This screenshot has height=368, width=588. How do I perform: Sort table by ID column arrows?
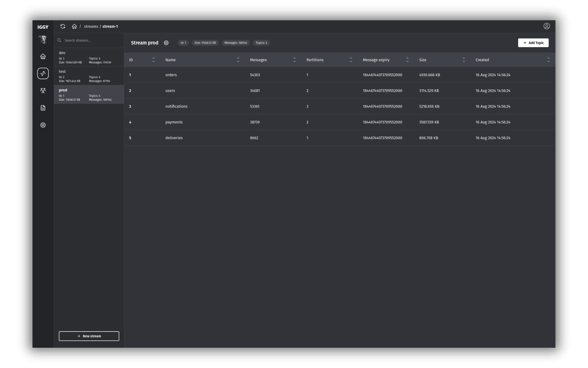(153, 60)
